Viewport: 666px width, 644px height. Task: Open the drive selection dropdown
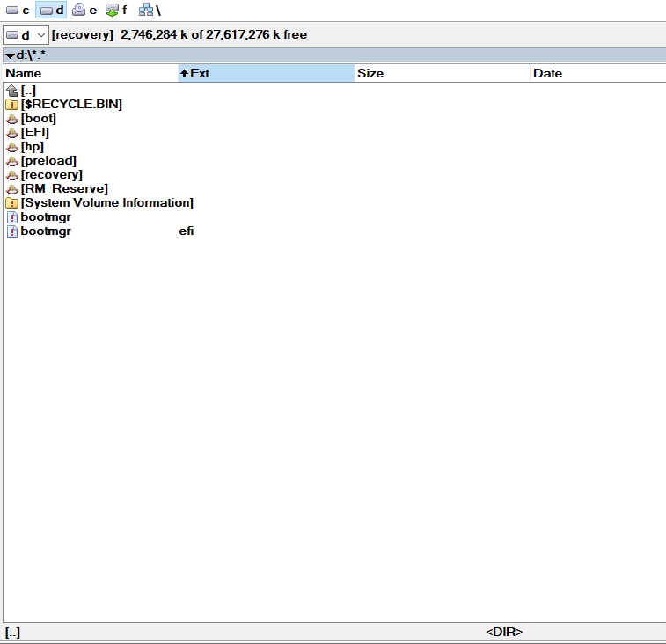pos(26,35)
